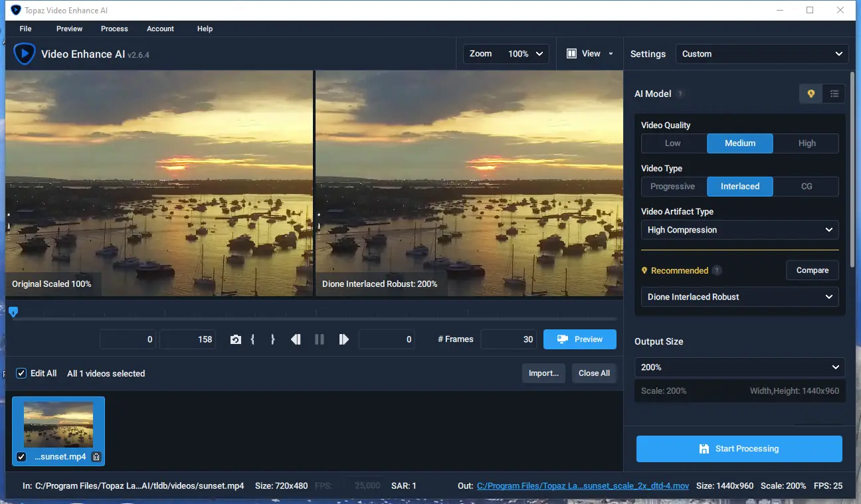The width and height of the screenshot is (861, 504).
Task: Step back one frame
Action: click(x=296, y=339)
